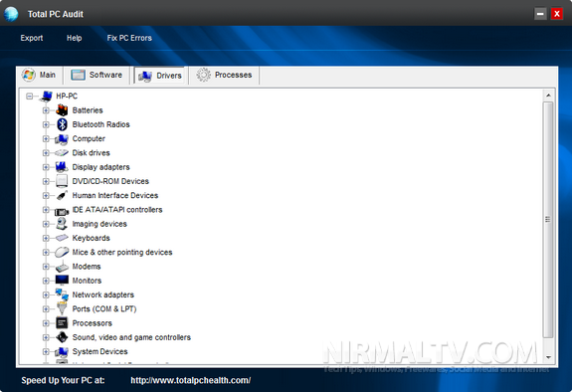
Task: Click the System Devices icon
Action: click(x=62, y=351)
